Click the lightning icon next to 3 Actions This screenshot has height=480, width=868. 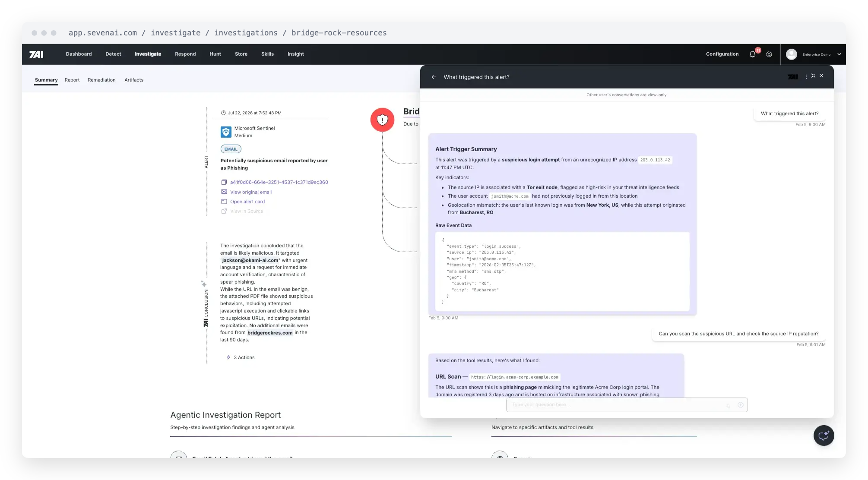[x=228, y=357]
